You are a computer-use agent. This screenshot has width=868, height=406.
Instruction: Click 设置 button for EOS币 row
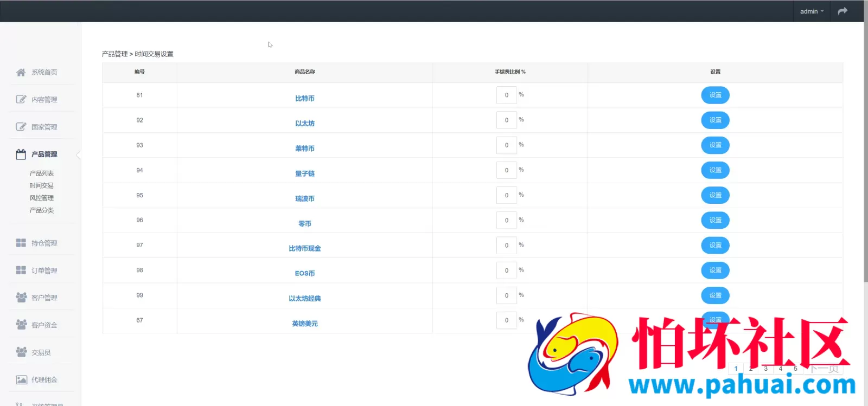click(x=715, y=270)
